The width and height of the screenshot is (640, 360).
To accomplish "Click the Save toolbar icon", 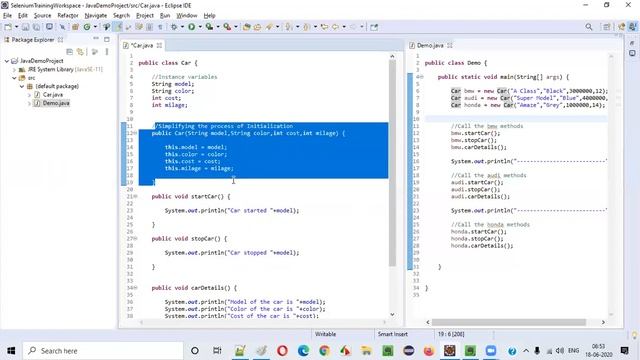I will pyautogui.click(x=25, y=27).
